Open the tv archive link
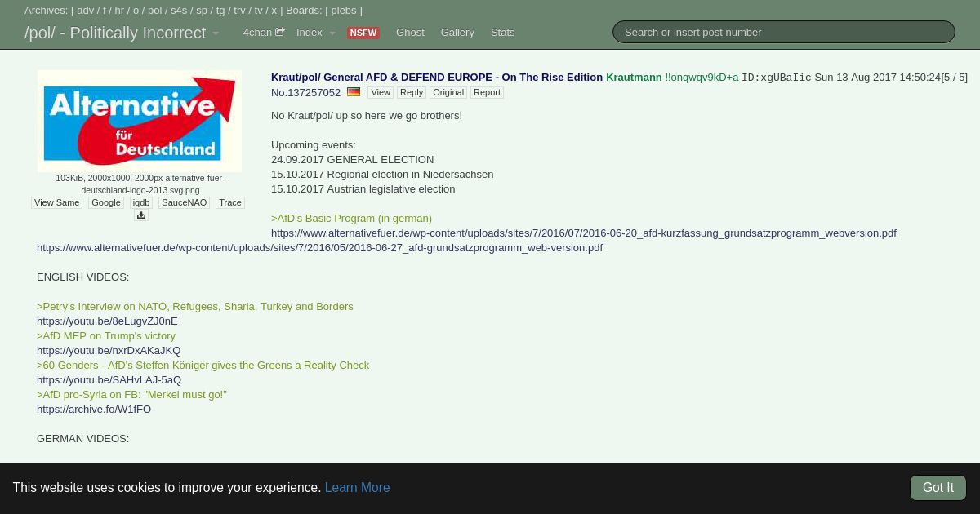Viewport: 980px width, 514px height. (259, 10)
